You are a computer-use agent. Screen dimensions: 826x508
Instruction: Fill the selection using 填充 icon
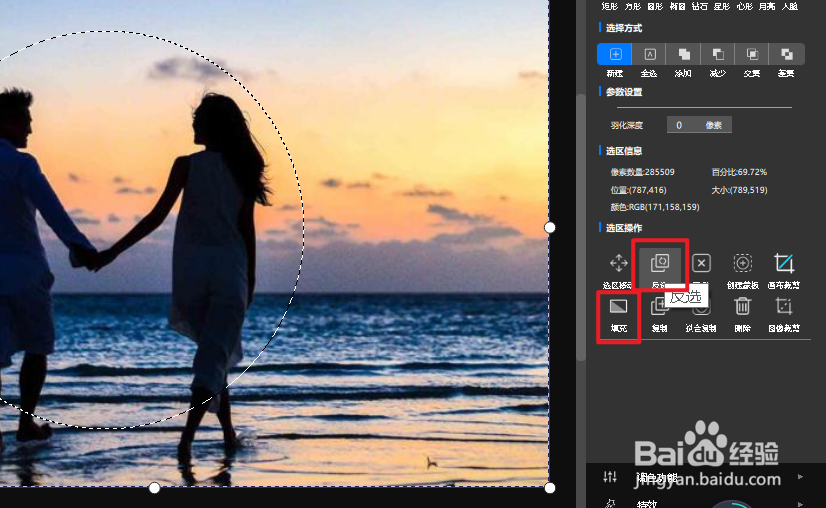(618, 306)
